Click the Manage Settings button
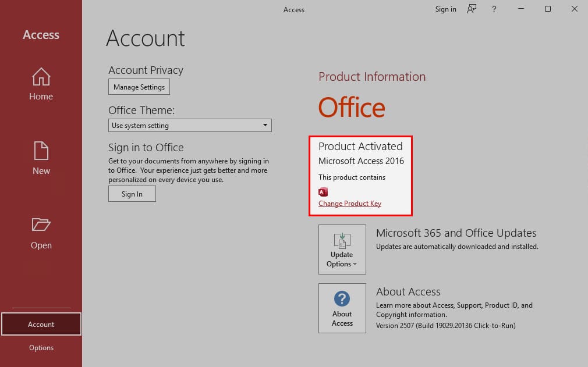This screenshot has width=588, height=367. point(139,87)
